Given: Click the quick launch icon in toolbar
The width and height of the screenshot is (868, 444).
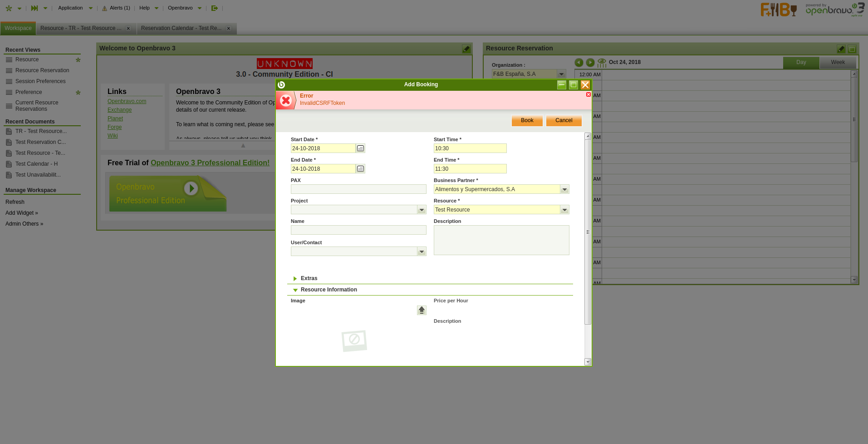Looking at the screenshot, I should 34,8.
